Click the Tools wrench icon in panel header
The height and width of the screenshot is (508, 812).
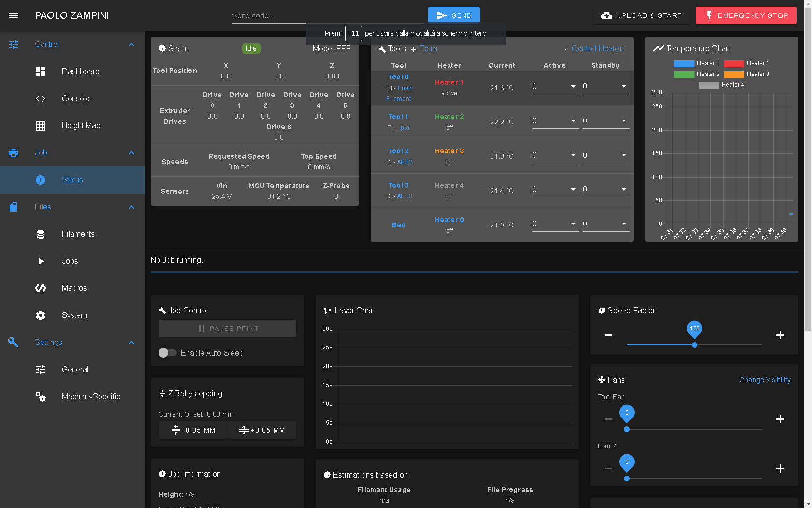382,49
